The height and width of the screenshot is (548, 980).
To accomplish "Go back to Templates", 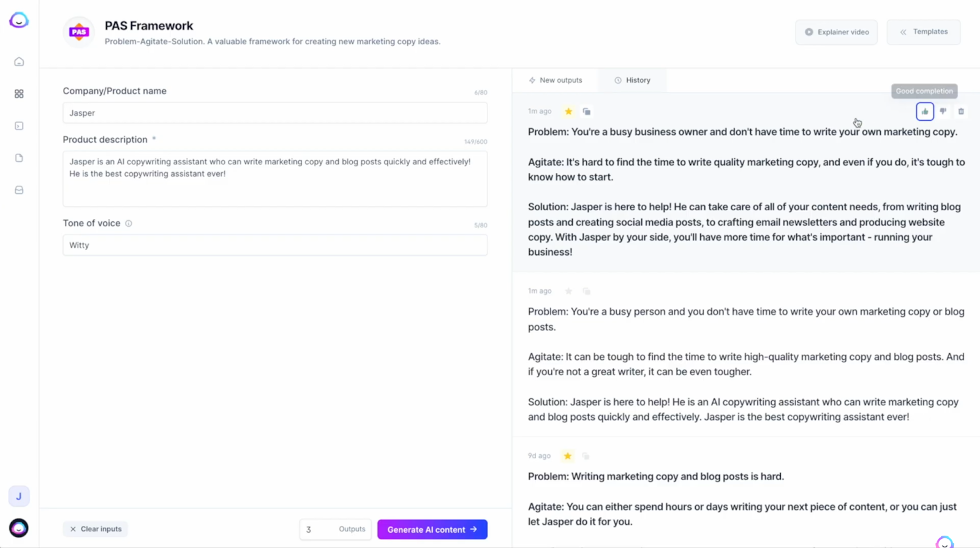I will tap(924, 32).
